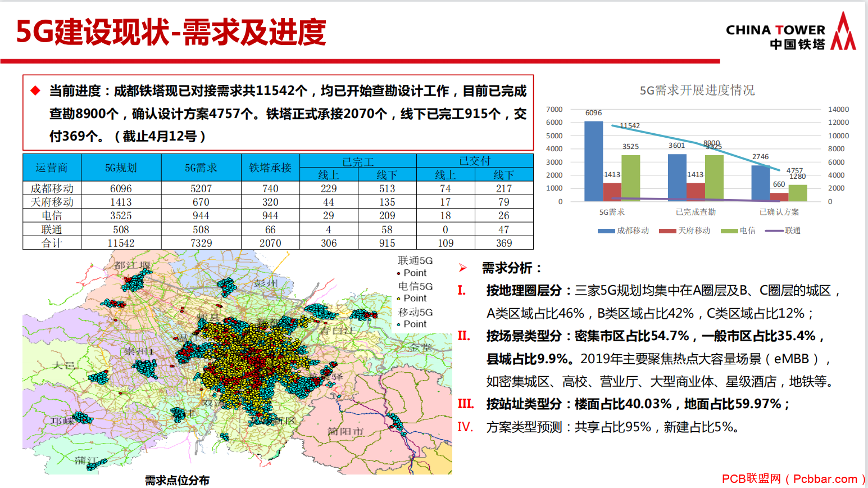Select the 5G规划 table header
This screenshot has height=488, width=868.
tap(121, 168)
